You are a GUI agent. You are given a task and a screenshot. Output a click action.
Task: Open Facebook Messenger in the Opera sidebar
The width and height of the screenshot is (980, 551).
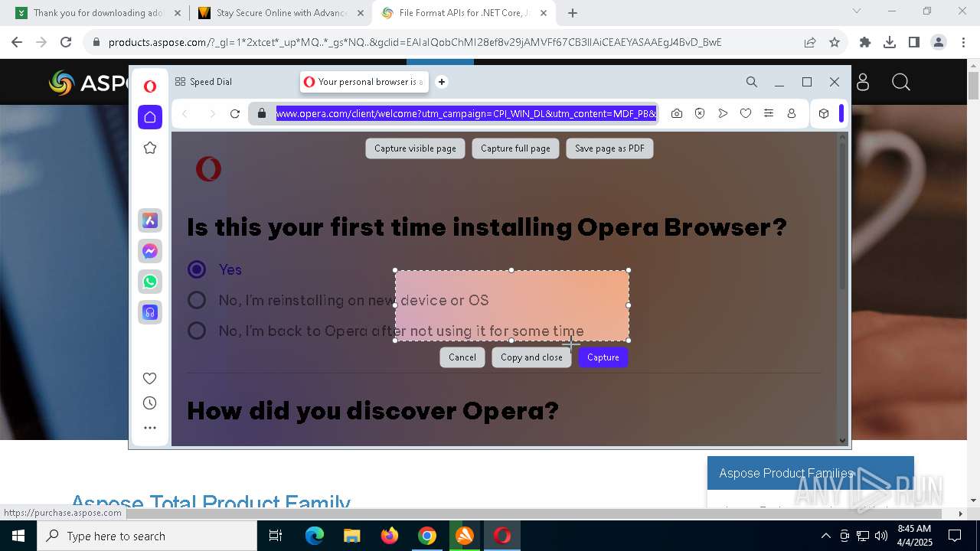150,251
